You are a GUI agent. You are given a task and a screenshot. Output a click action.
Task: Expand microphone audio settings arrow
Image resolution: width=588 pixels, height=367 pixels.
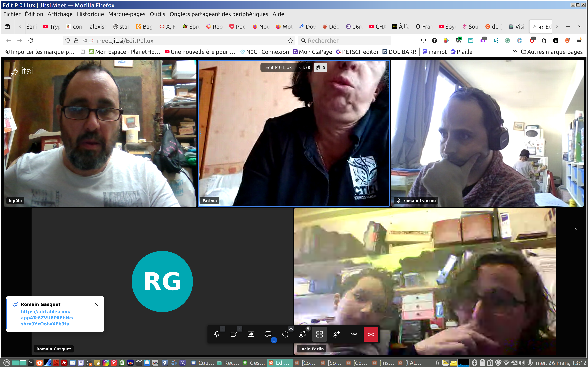222,329
